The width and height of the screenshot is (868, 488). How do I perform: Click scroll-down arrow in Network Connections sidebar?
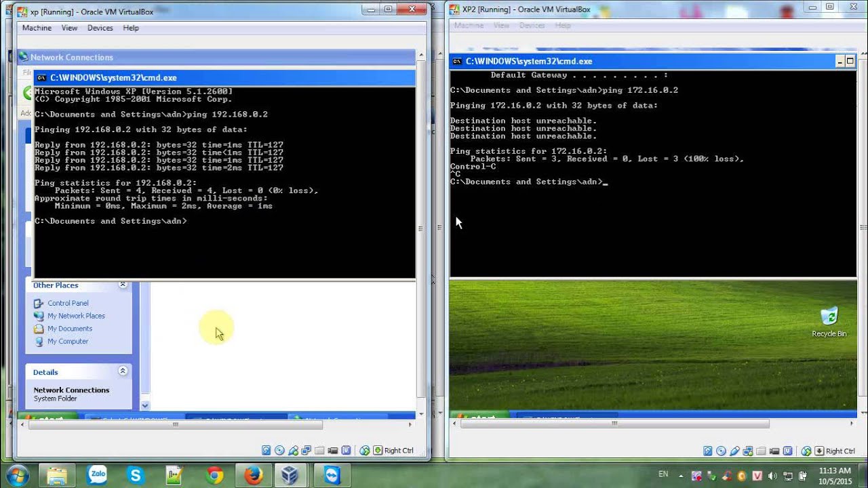point(144,405)
